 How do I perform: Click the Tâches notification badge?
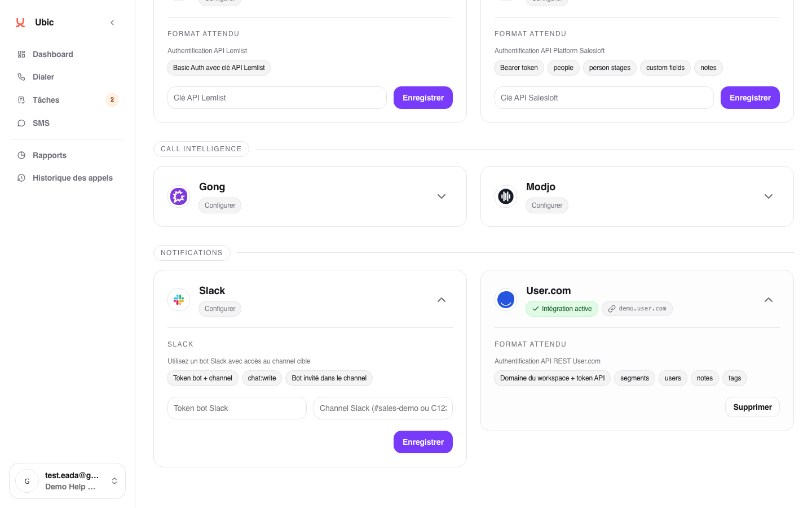click(112, 100)
